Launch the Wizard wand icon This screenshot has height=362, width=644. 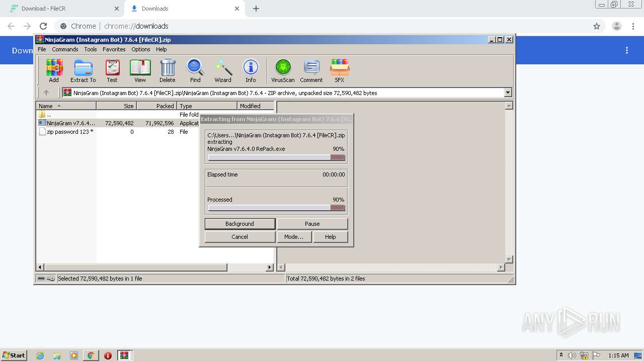pos(223,70)
